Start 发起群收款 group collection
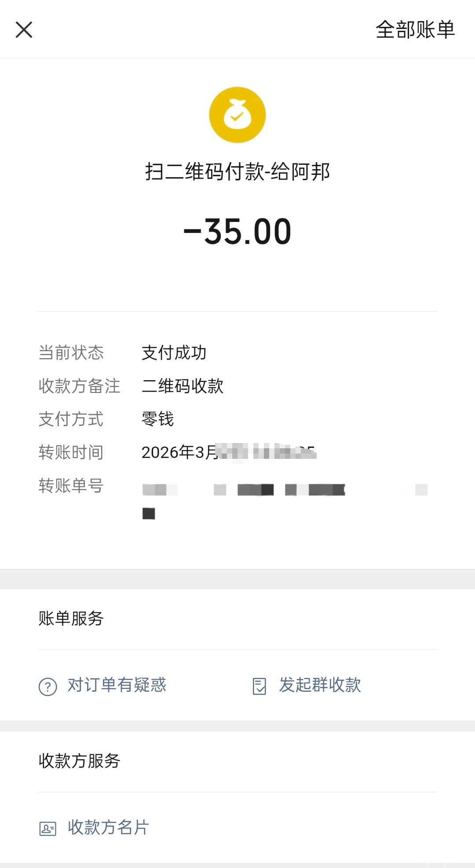Screen dimensions: 475x868 (x=320, y=685)
